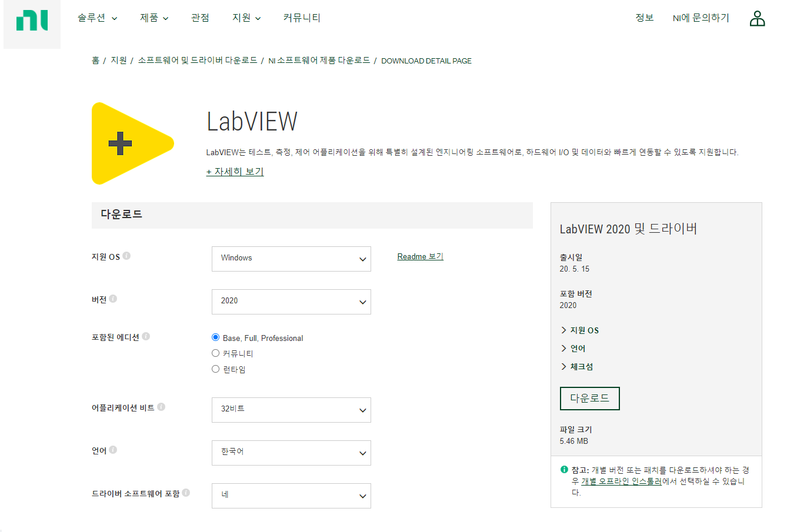Screen dimensions: 787x532
Task: Click the NI logo home icon
Action: (x=32, y=21)
